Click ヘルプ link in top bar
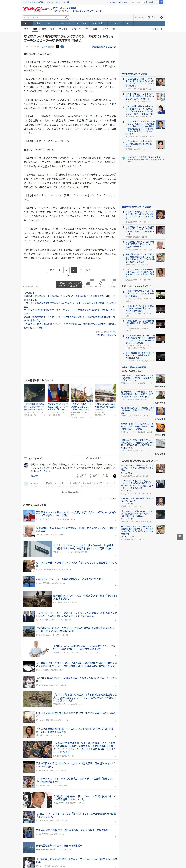 point(127,2)
